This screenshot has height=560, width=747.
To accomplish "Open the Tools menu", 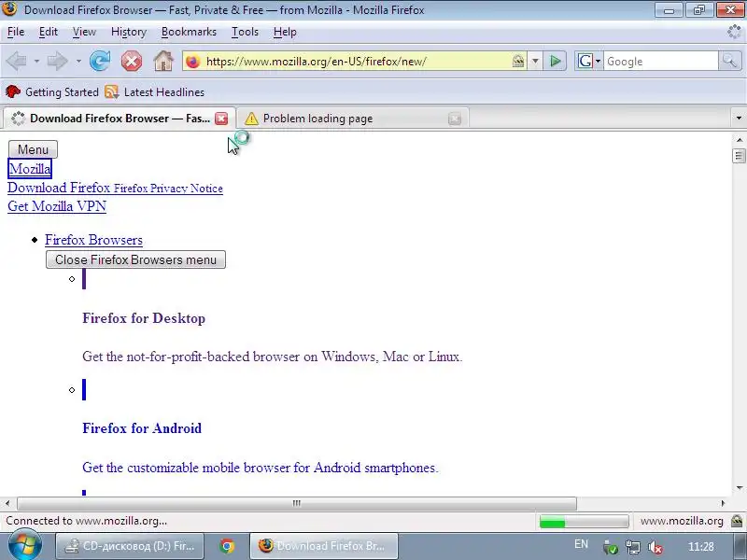I will (245, 32).
